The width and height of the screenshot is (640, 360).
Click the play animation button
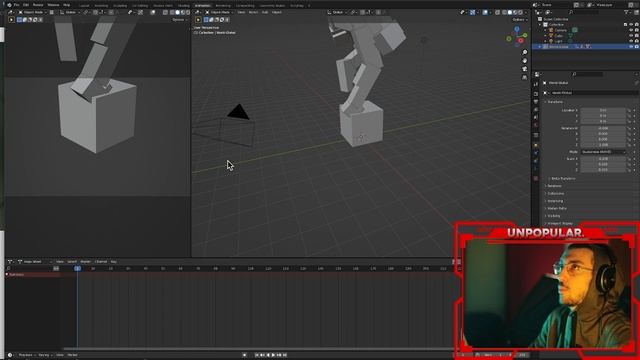pos(273,355)
